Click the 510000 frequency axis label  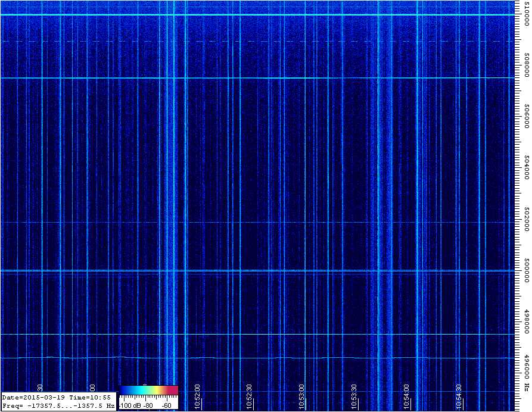click(527, 14)
